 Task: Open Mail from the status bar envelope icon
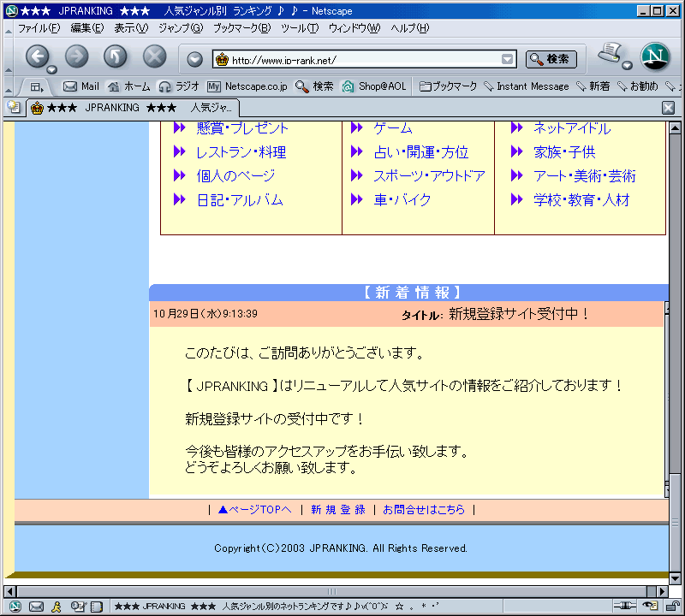[36, 606]
